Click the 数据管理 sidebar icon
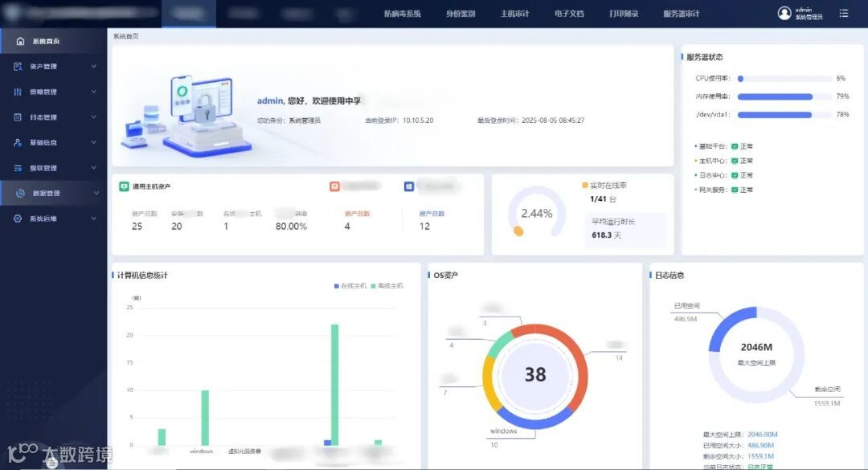The height and width of the screenshot is (470, 868). [x=18, y=193]
